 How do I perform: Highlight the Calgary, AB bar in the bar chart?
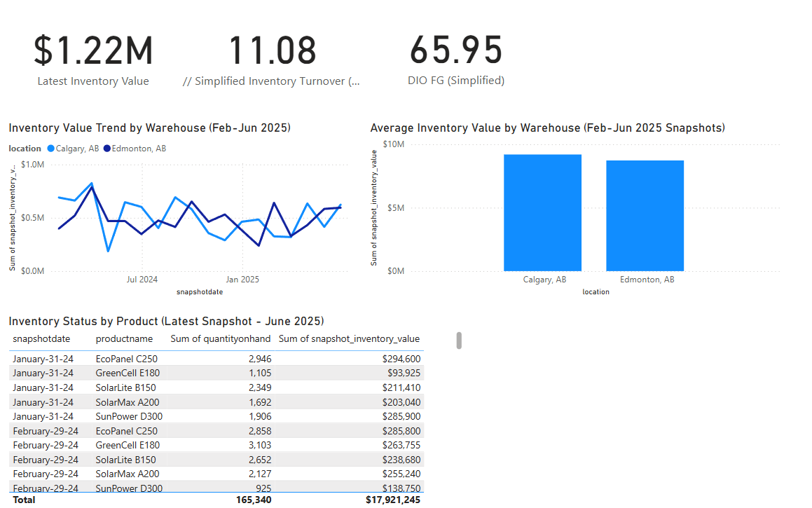[544, 212]
